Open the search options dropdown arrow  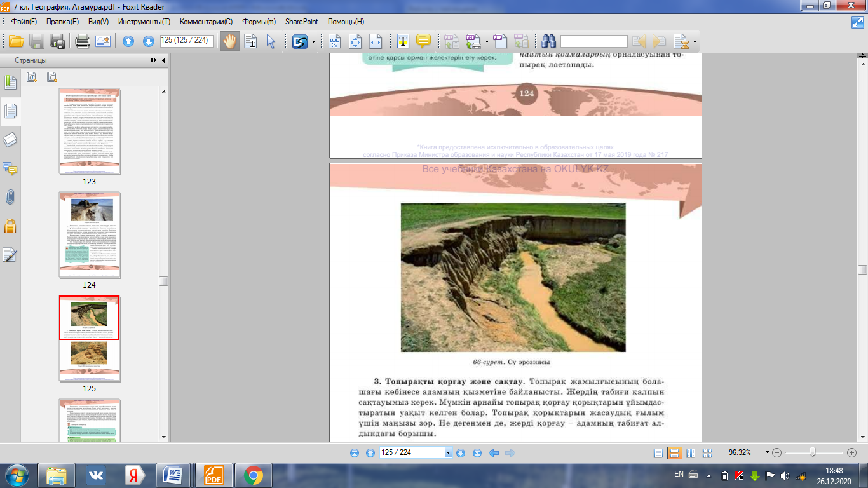(x=694, y=42)
